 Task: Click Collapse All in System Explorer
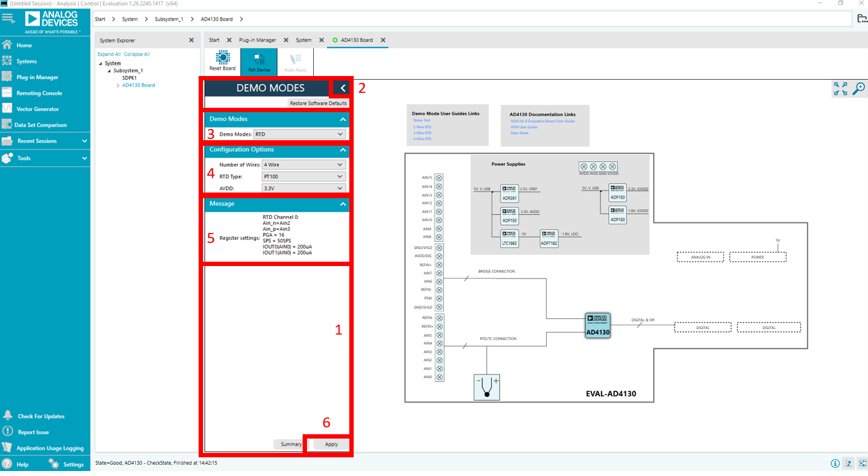tap(137, 54)
